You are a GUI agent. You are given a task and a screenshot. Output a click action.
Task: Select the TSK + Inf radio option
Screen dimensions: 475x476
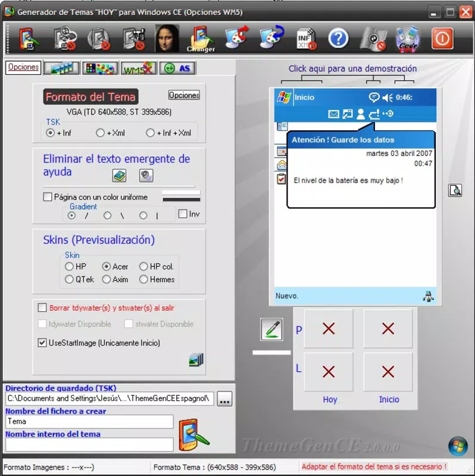pos(50,133)
